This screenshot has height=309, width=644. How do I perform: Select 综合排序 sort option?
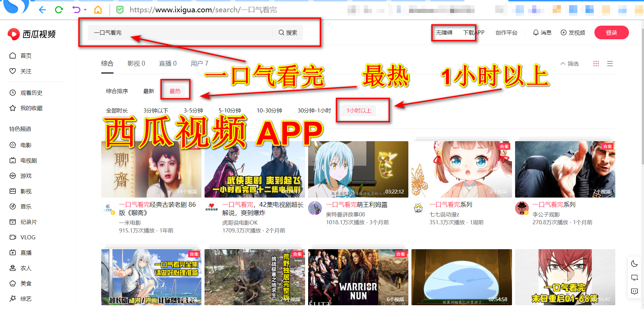pyautogui.click(x=117, y=91)
